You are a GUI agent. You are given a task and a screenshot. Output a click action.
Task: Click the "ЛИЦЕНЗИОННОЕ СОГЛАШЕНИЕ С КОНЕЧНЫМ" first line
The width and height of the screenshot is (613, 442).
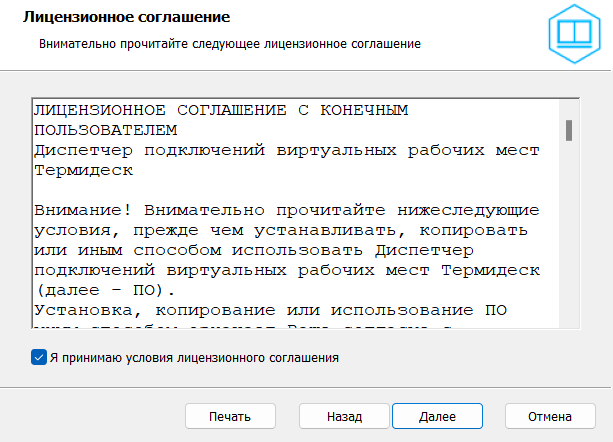[221, 109]
